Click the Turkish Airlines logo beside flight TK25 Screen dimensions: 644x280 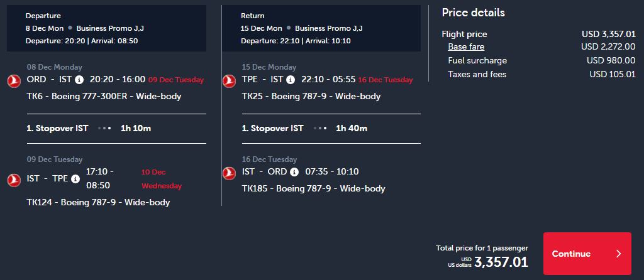230,80
